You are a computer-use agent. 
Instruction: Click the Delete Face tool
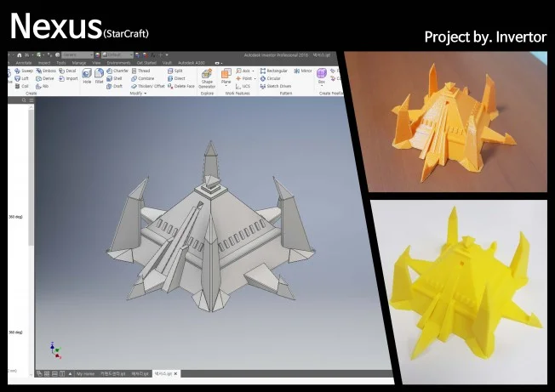coord(182,86)
